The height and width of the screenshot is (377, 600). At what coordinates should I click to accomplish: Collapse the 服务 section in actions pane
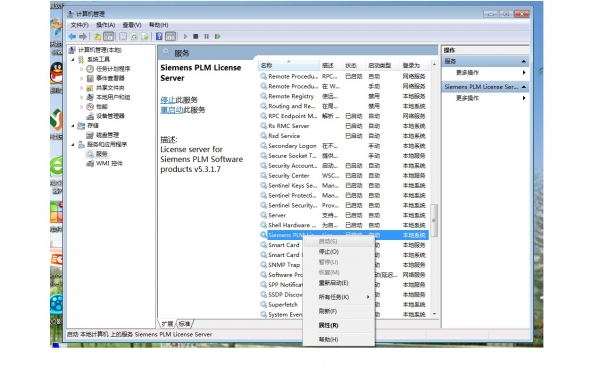524,61
